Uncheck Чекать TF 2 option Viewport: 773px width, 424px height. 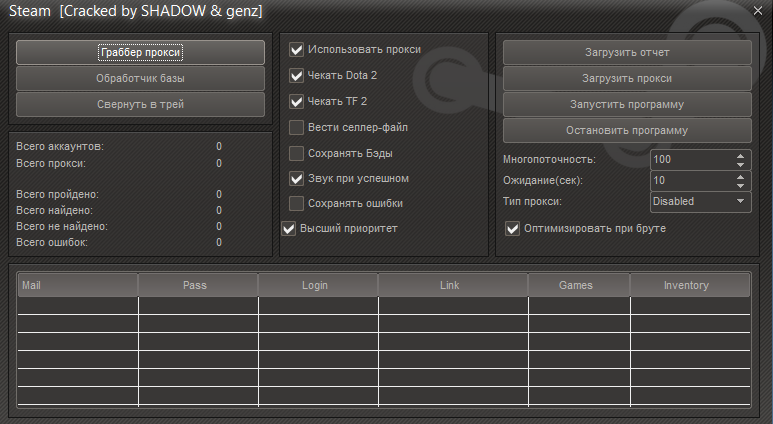(x=296, y=102)
